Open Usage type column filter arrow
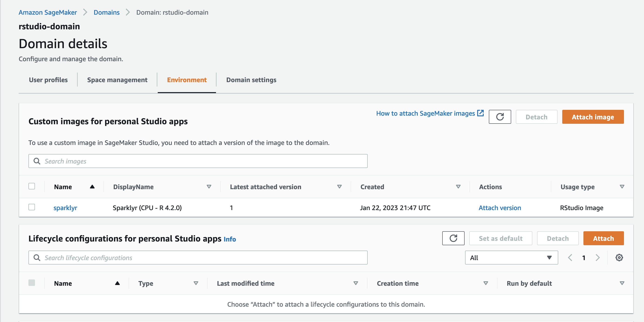The height and width of the screenshot is (322, 644). point(622,187)
